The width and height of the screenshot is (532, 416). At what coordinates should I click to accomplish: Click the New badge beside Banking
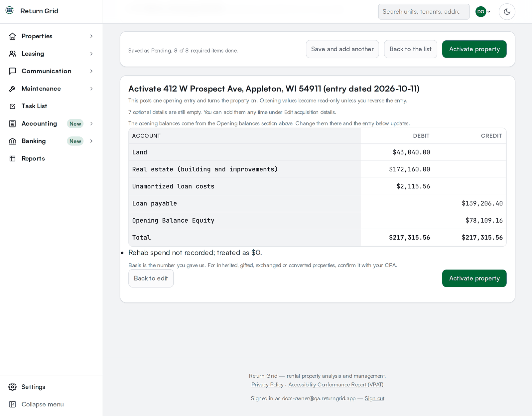(75, 141)
